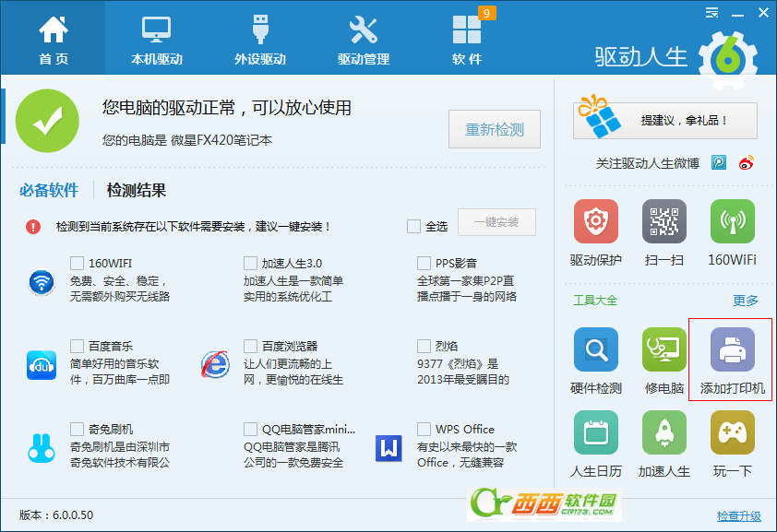The width and height of the screenshot is (777, 532).
Task: Launch the 160WiFi green tool icon
Action: [733, 221]
